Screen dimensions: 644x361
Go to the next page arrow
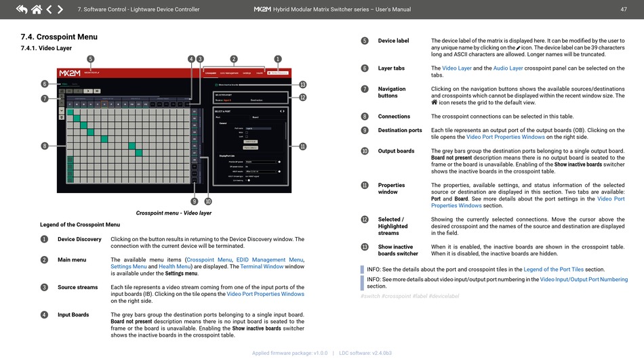[60, 9]
